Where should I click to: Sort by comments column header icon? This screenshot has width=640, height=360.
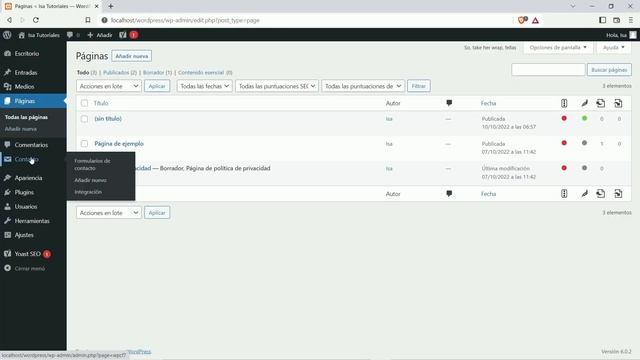coord(449,103)
